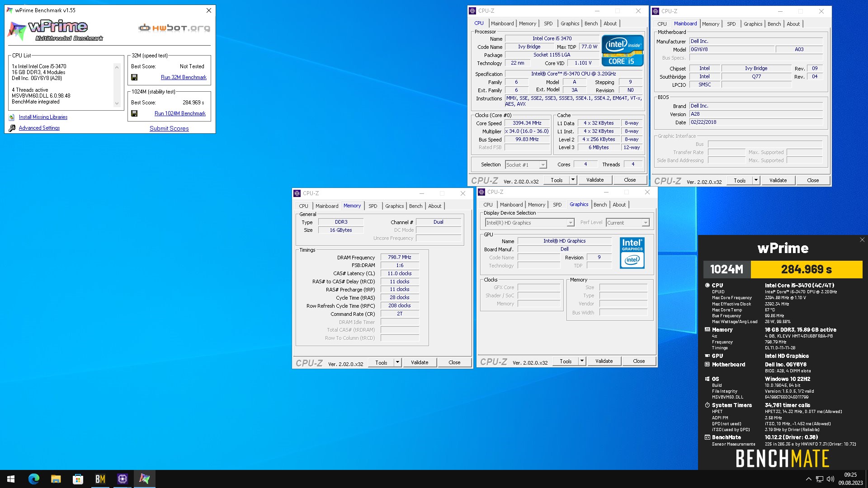Close the BenchMate wPrime result panel
868x488 pixels.
[x=862, y=240]
